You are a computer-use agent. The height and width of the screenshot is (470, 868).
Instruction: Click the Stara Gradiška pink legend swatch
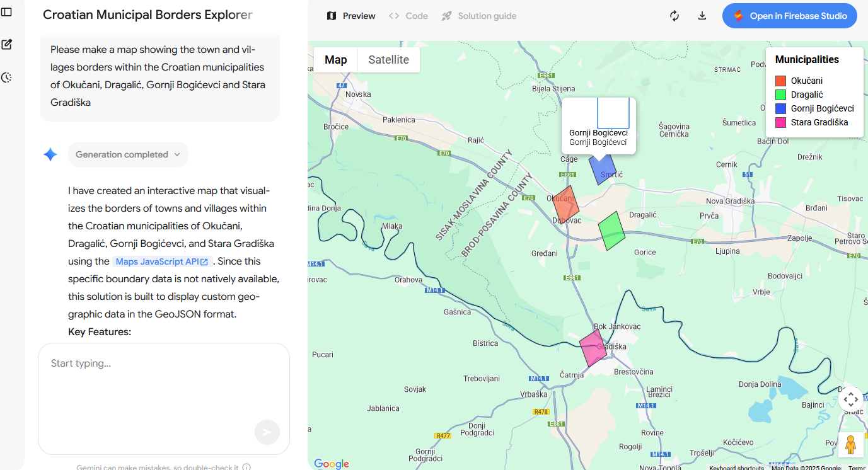tap(780, 122)
